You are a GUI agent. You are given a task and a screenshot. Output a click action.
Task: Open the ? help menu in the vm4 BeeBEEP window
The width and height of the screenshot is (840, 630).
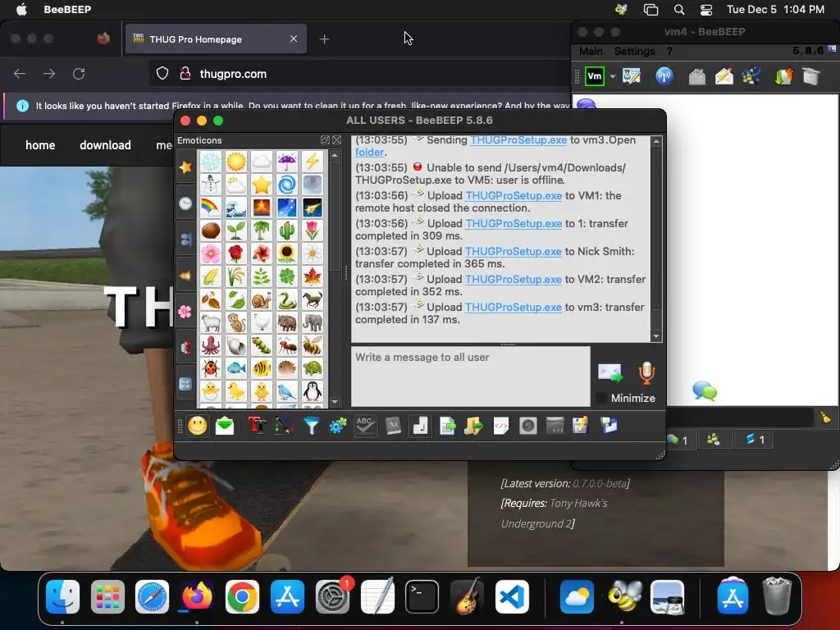669,51
